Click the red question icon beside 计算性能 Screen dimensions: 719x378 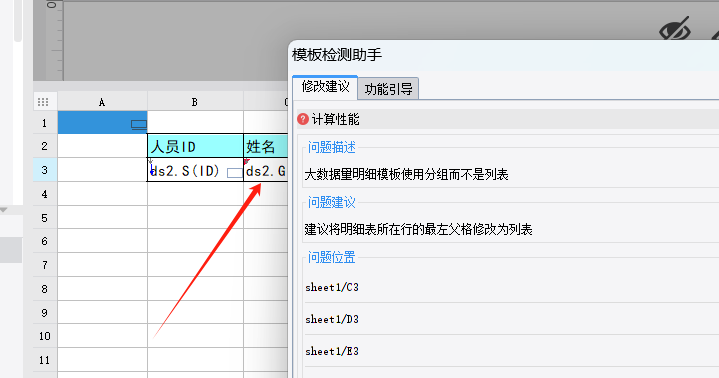point(303,119)
